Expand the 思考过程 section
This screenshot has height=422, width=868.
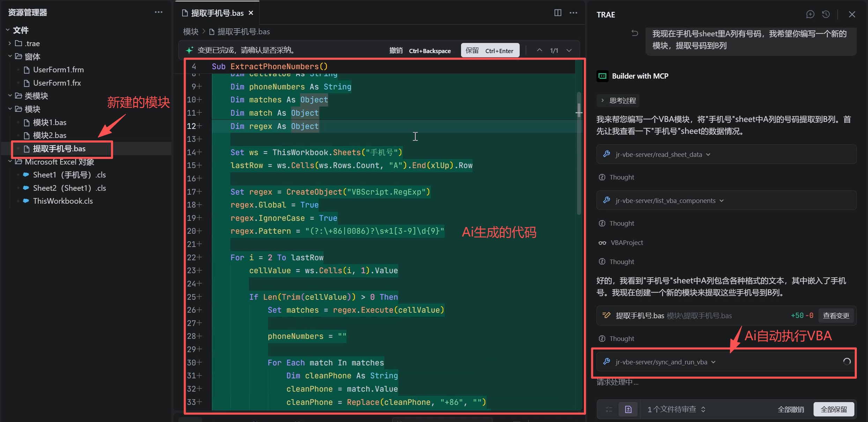coord(618,101)
